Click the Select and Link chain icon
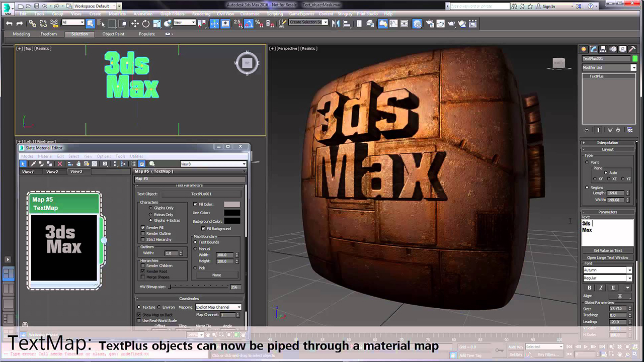Viewport: 644px width, 362px height. click(x=32, y=24)
